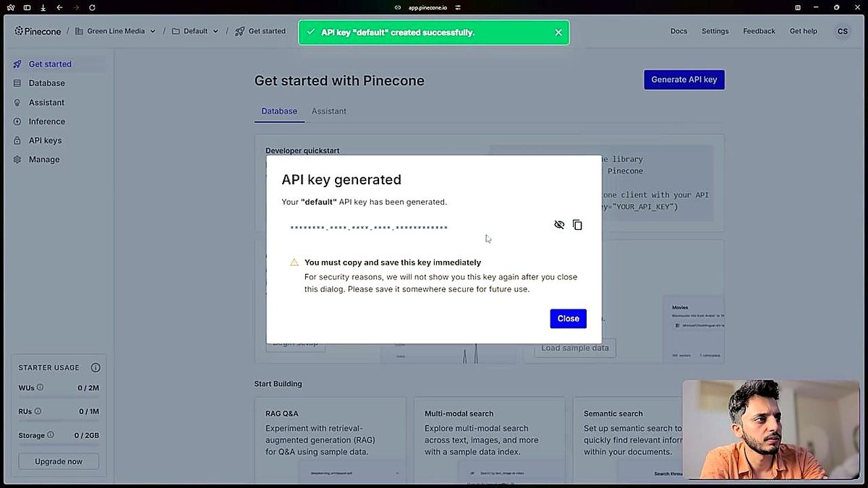Expand the Green Line Media organization dropdown
868x488 pixels.
coord(116,31)
